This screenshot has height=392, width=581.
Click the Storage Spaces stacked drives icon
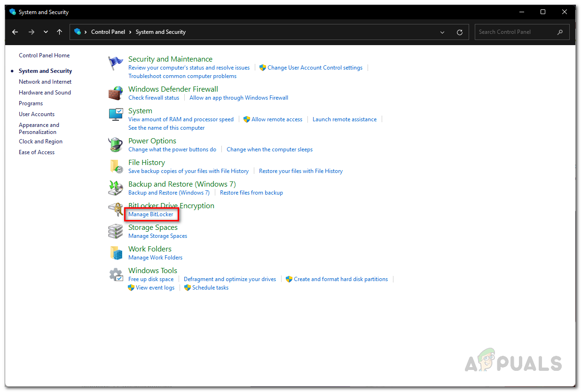[115, 231]
